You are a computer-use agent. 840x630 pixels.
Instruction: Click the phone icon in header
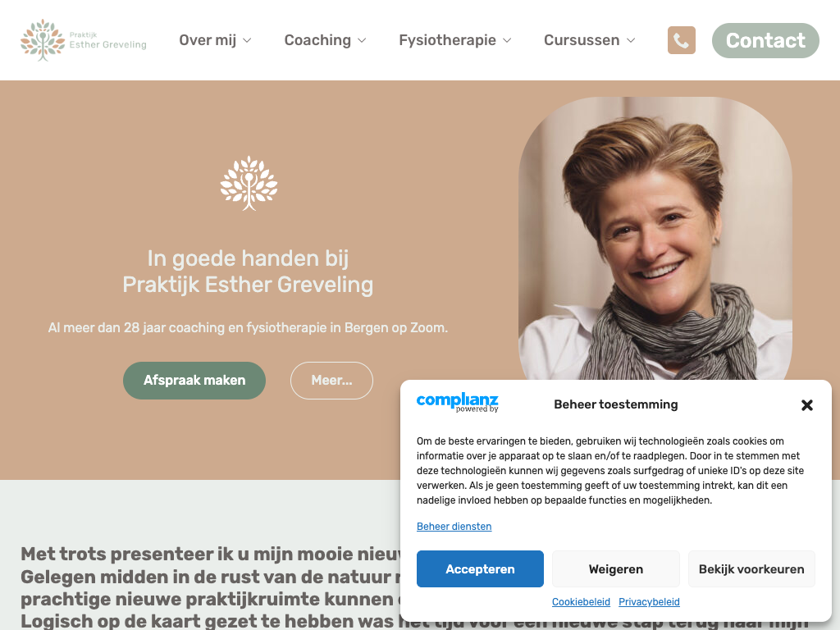click(682, 40)
